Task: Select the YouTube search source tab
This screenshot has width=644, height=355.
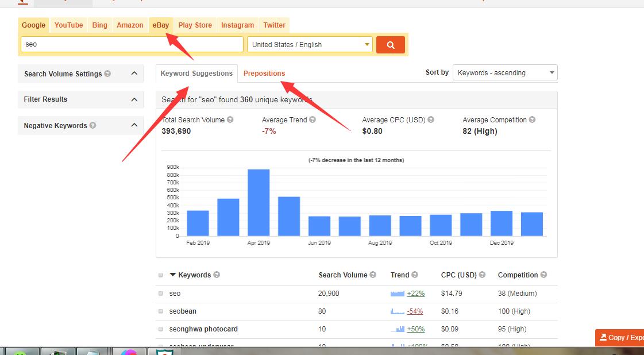Action: 68,25
